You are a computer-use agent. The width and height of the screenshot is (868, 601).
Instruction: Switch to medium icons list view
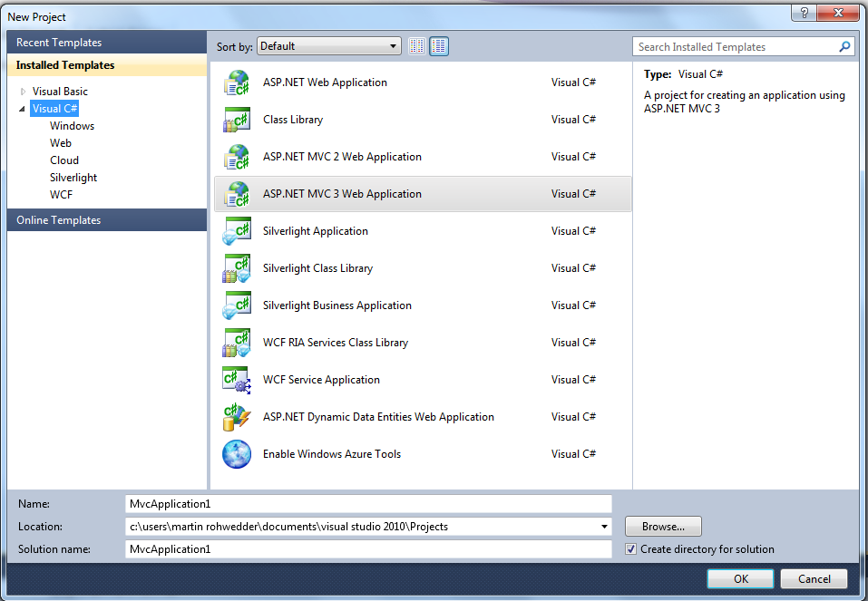pos(439,46)
